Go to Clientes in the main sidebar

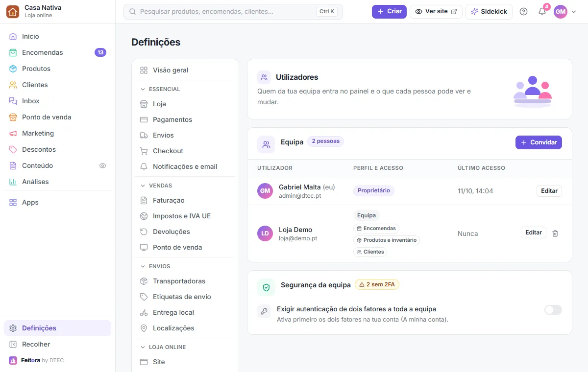[x=57, y=85]
